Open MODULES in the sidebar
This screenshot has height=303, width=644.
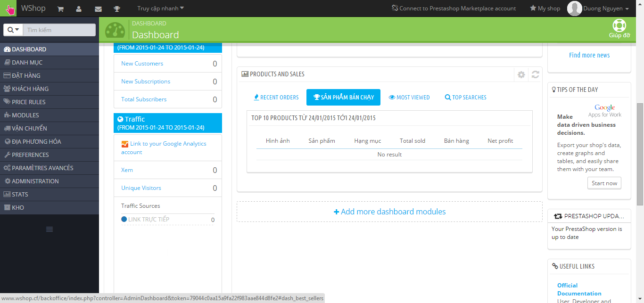coord(50,115)
